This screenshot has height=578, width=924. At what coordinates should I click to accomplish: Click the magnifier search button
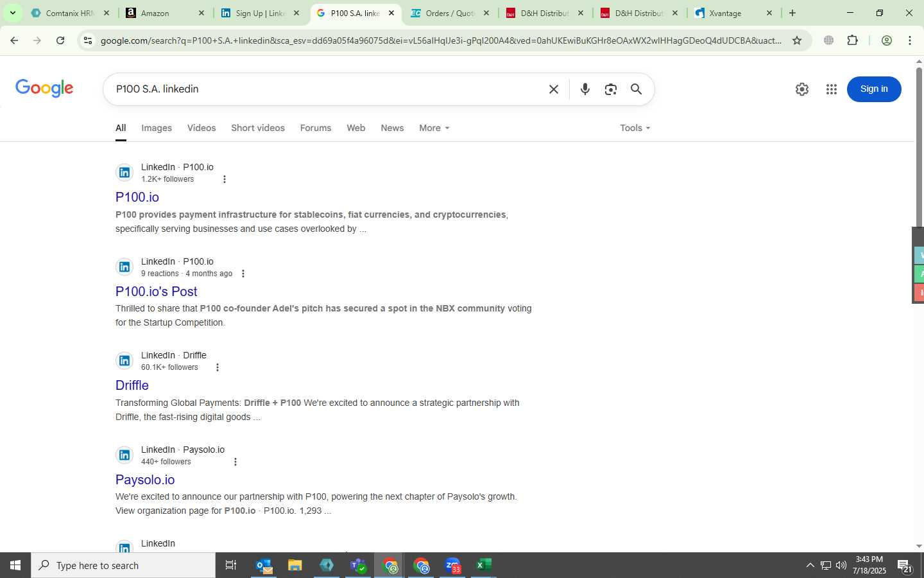(x=636, y=89)
